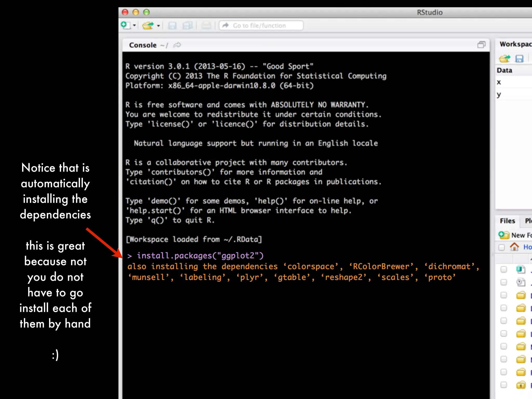This screenshot has height=399, width=532.
Task: Click the New File icon in the toolbar
Action: pos(126,25)
